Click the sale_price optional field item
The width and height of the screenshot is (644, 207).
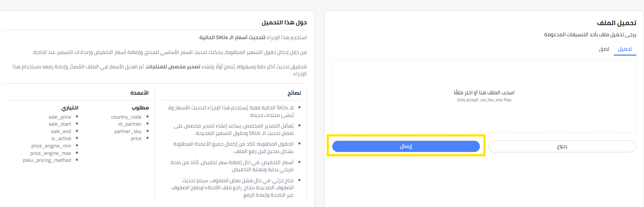pos(60,117)
